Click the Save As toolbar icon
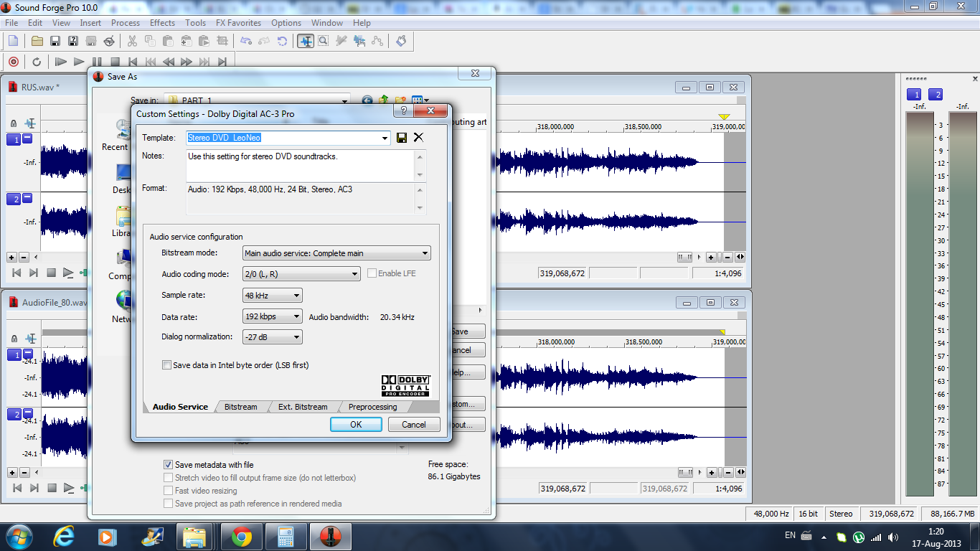The height and width of the screenshot is (551, 980). (x=72, y=41)
